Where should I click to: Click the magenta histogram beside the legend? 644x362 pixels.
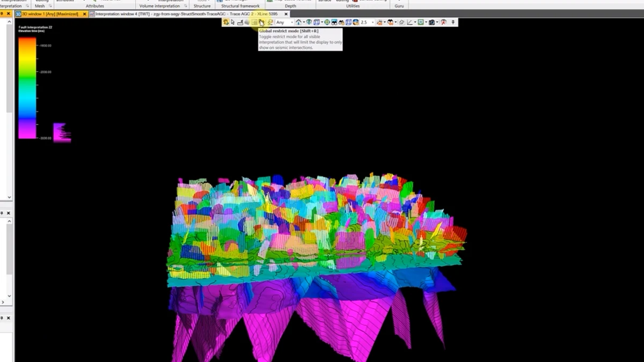coord(62,132)
